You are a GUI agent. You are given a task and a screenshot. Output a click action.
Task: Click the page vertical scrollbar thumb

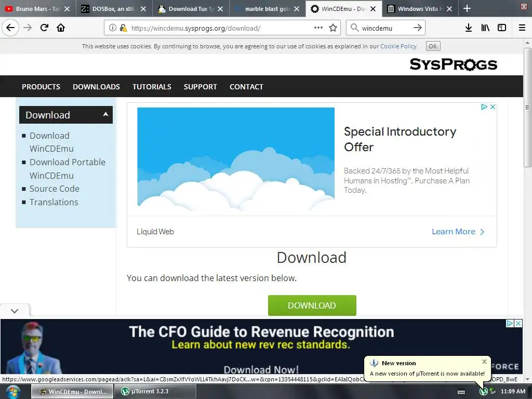[x=527, y=107]
